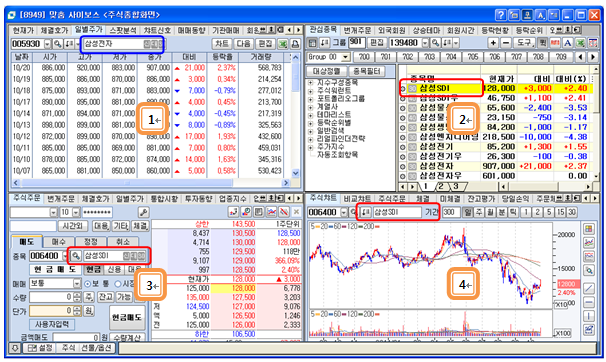Open the 매매 보통 order type dropdown
Screen dimensions: 606x362
click(x=77, y=284)
